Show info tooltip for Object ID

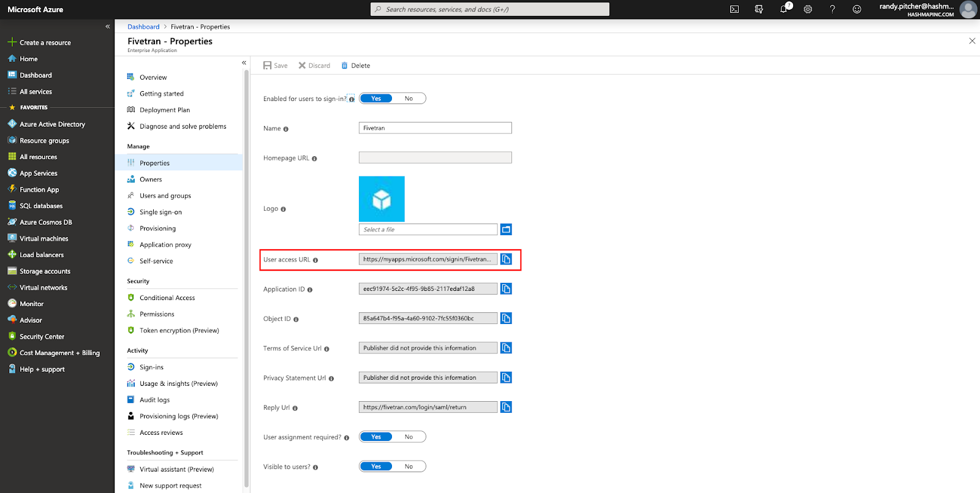296,320
